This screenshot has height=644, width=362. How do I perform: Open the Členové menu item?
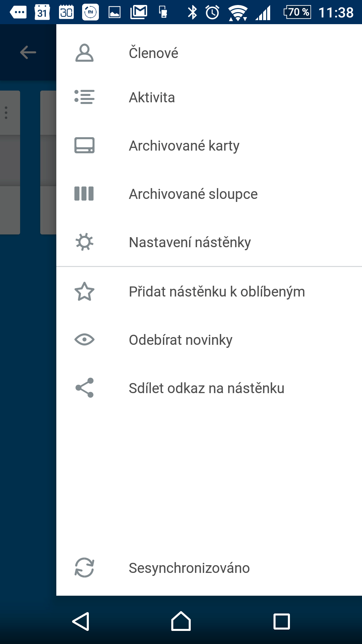[x=154, y=53]
